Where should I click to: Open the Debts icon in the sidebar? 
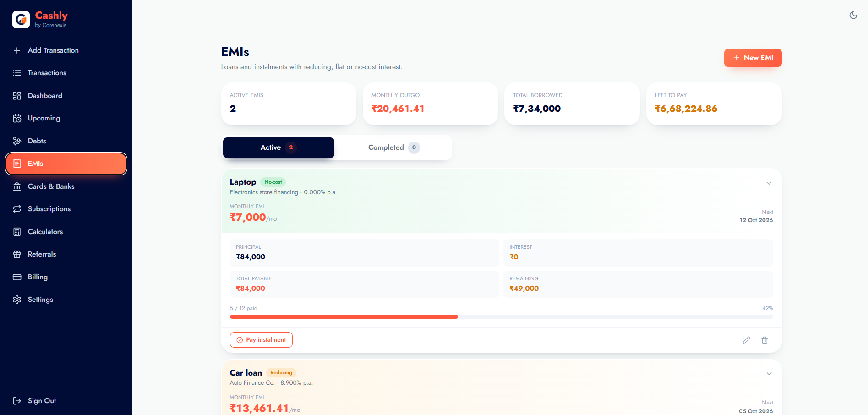click(17, 141)
